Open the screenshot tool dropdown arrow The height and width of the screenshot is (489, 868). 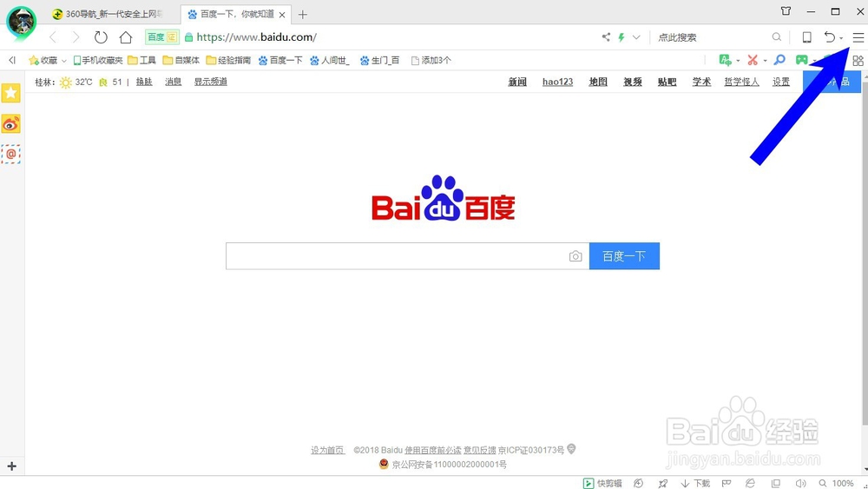pos(765,60)
